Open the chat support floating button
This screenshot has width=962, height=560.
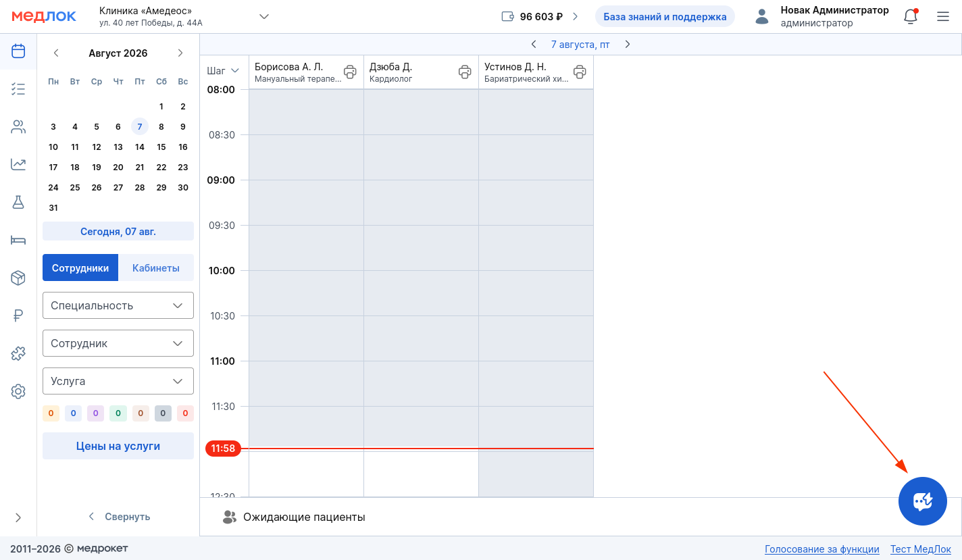pos(923,501)
